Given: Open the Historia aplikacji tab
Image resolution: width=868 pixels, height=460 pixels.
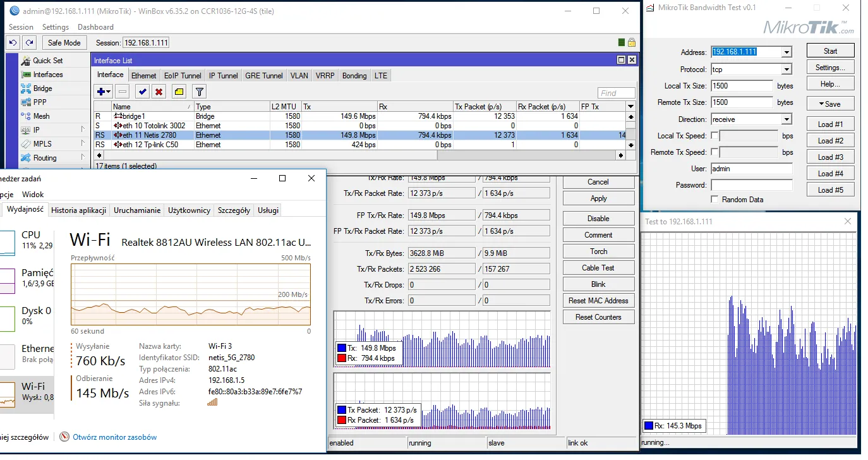Looking at the screenshot, I should pos(79,210).
